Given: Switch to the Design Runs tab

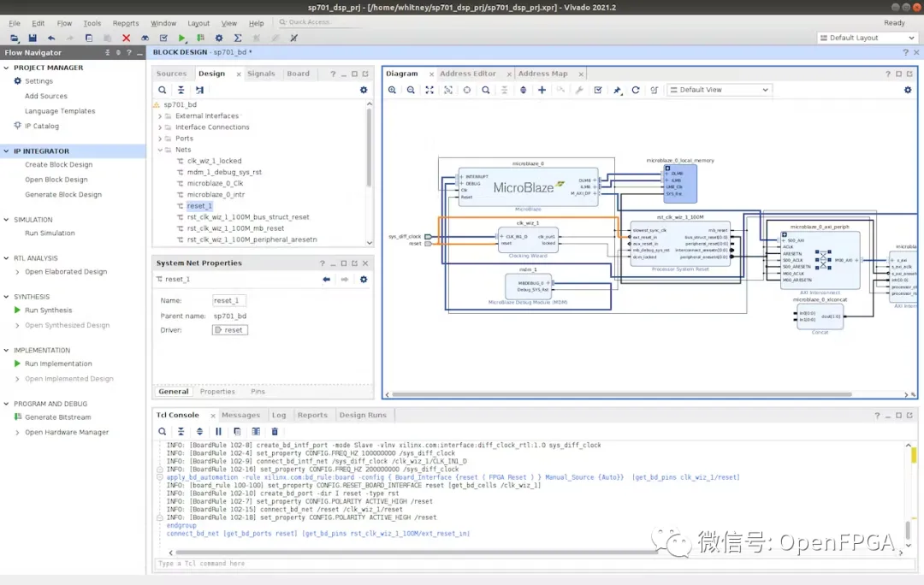Looking at the screenshot, I should pos(363,416).
